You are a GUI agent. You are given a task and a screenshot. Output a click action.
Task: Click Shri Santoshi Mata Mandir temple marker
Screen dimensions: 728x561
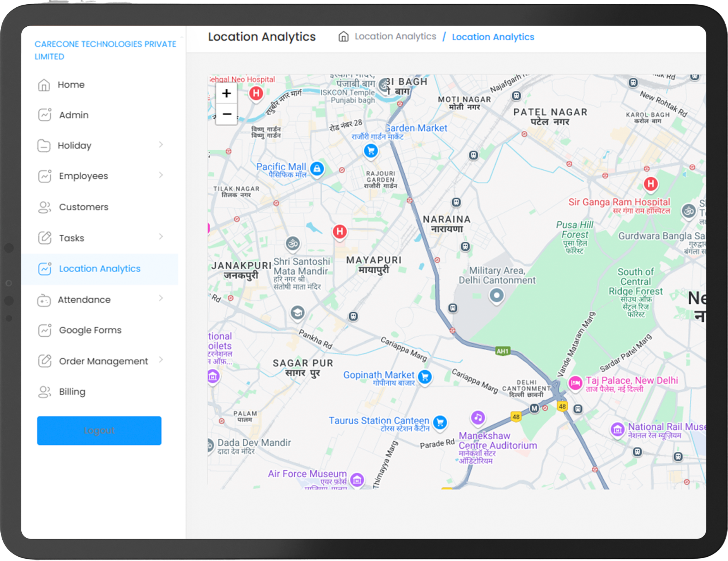(293, 244)
